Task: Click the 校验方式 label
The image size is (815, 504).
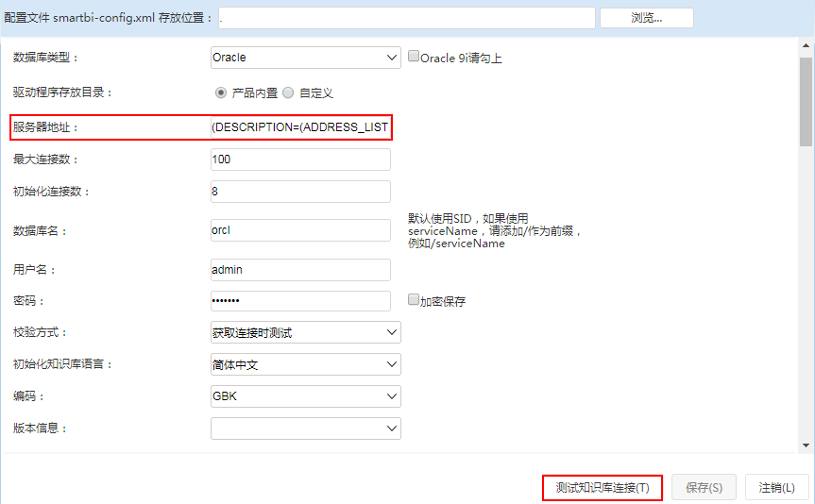Action: click(40, 332)
